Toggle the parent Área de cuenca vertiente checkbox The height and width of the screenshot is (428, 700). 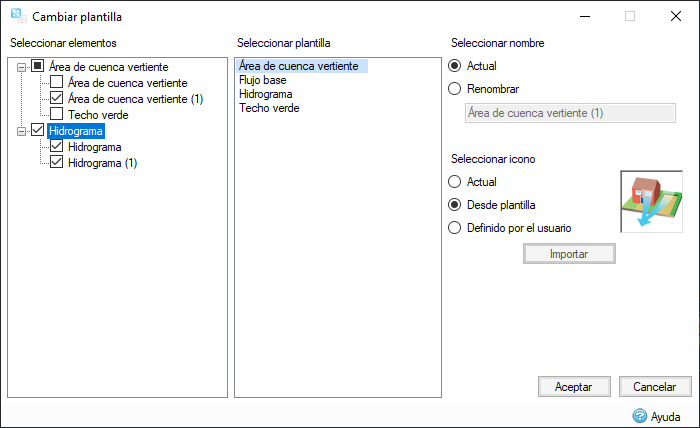38,66
